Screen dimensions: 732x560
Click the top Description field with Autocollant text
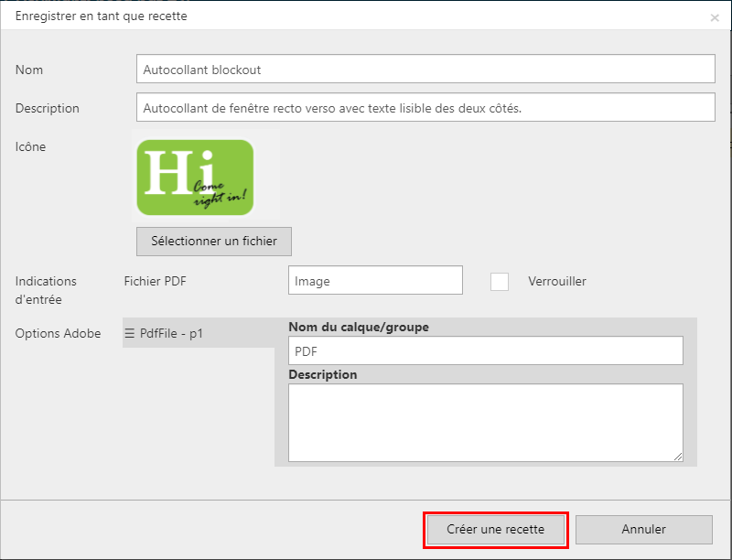pos(425,107)
